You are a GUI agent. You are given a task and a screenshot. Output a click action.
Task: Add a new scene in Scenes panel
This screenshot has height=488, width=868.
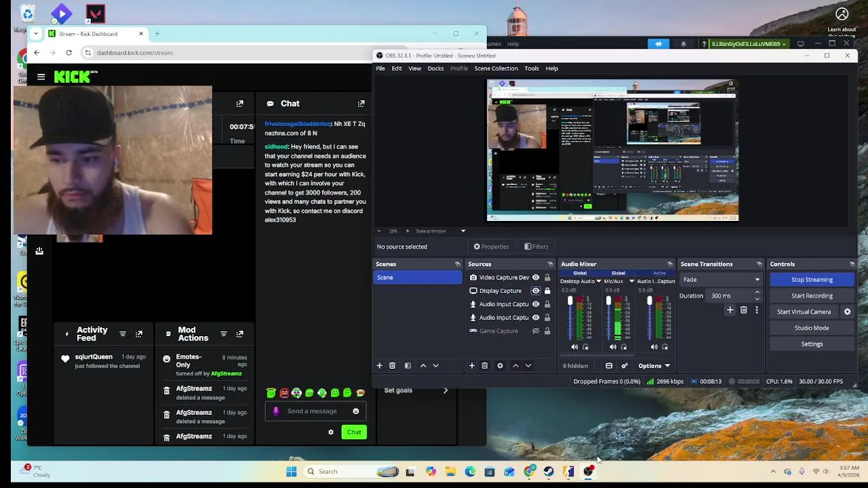[x=380, y=366]
